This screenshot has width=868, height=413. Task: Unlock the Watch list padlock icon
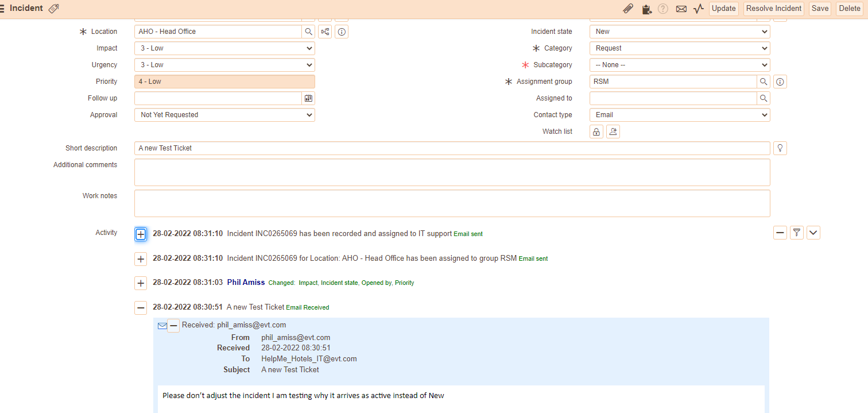pyautogui.click(x=596, y=132)
